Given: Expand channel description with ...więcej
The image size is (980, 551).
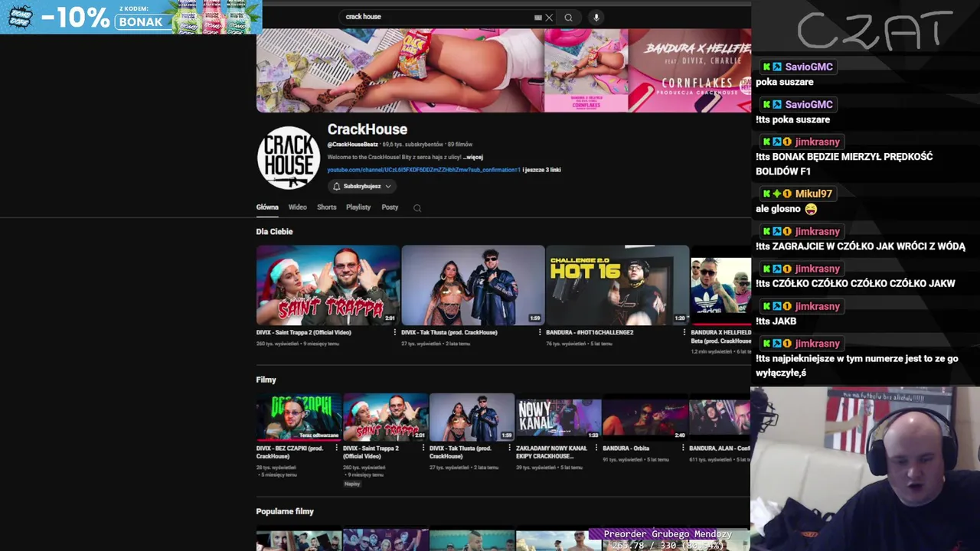Looking at the screenshot, I should click(473, 157).
